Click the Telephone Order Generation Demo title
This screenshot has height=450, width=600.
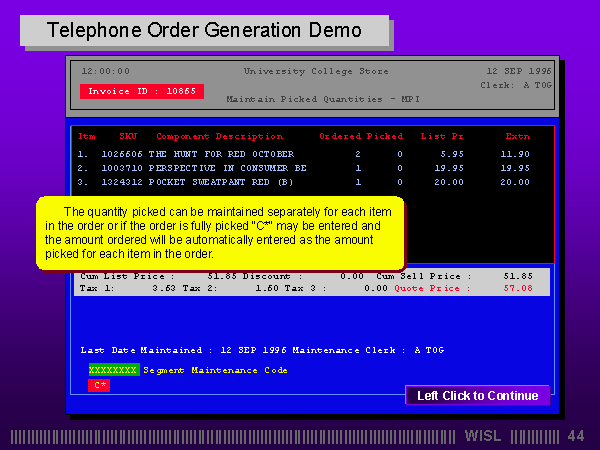(205, 30)
